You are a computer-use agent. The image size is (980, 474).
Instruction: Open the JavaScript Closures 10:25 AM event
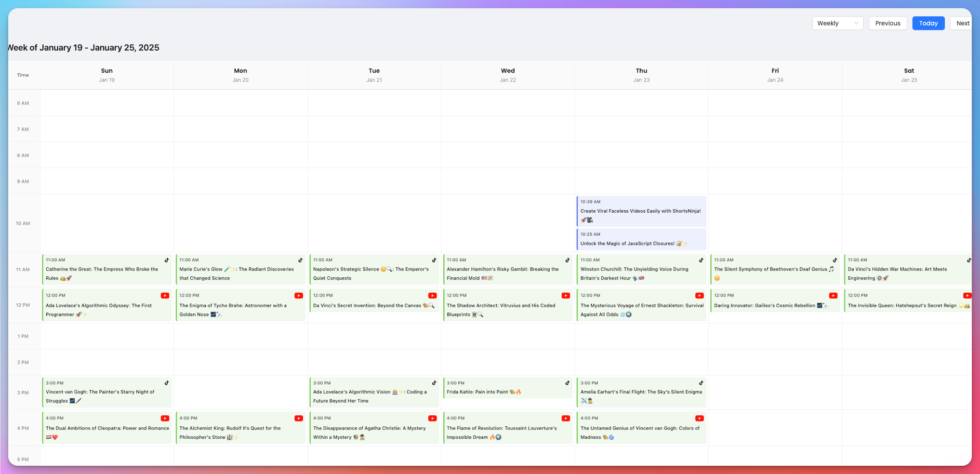641,240
